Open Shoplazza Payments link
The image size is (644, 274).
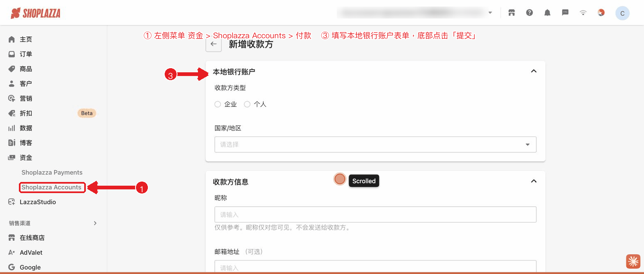point(52,173)
